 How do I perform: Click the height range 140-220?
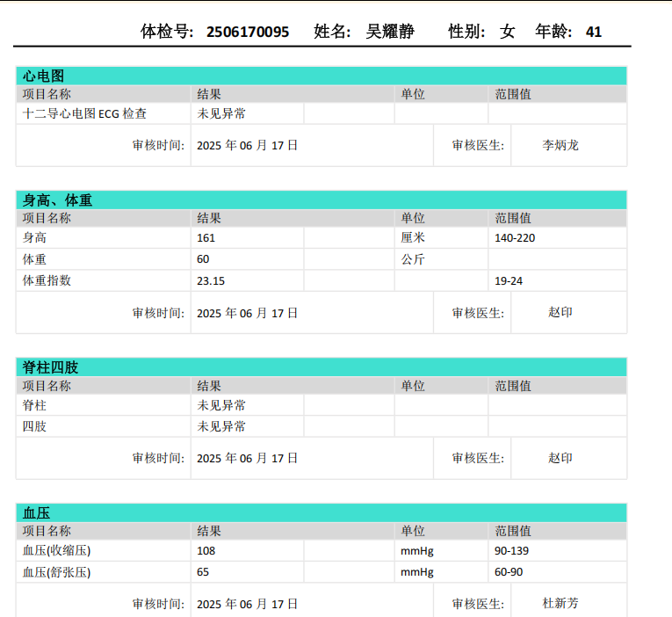click(515, 238)
